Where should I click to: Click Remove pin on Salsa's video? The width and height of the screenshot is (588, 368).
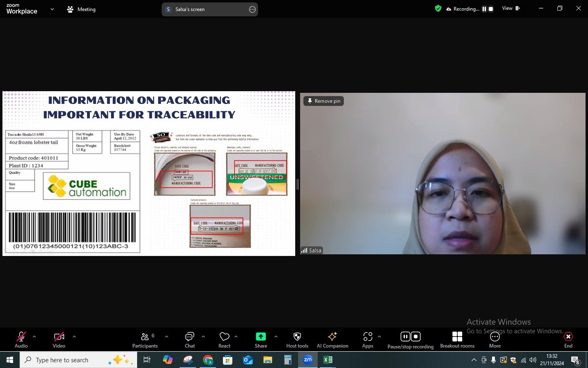click(x=323, y=101)
